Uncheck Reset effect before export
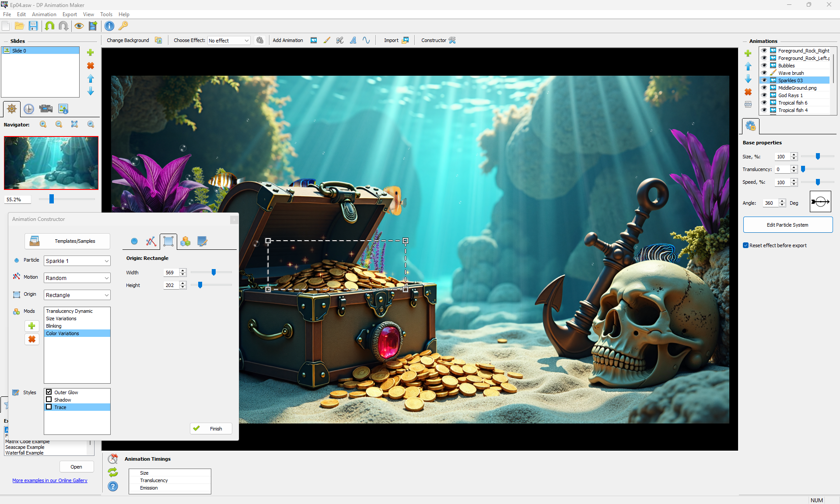840x504 pixels. [745, 245]
